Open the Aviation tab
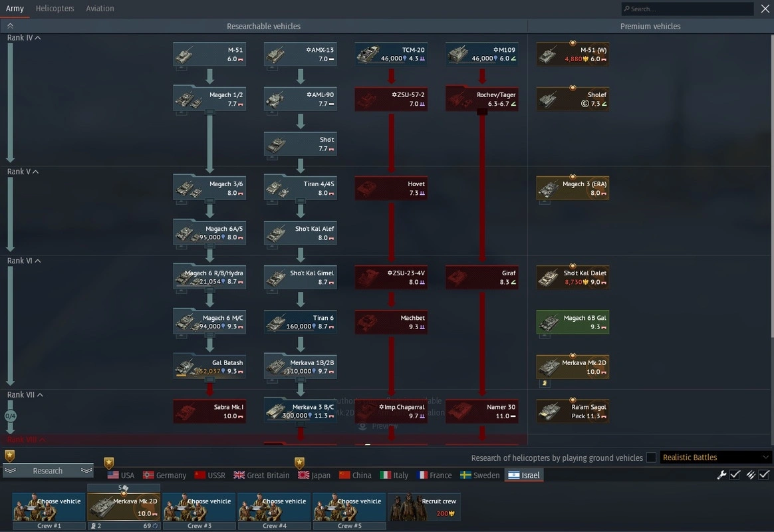 click(100, 9)
